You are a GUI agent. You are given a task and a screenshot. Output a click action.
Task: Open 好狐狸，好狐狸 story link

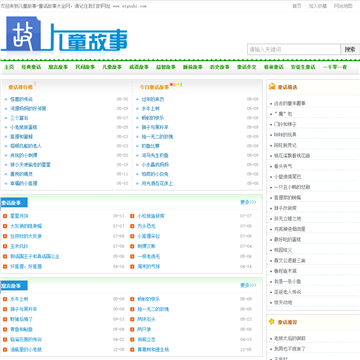tap(26, 267)
